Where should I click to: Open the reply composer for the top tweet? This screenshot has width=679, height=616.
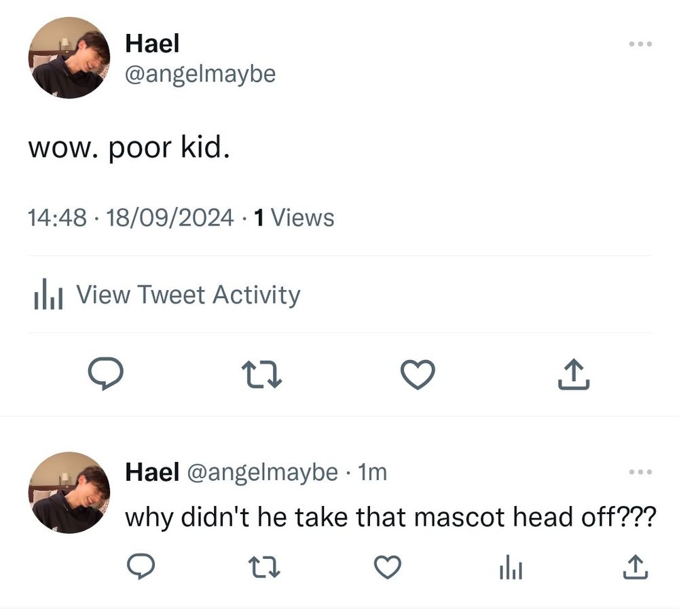point(107,373)
